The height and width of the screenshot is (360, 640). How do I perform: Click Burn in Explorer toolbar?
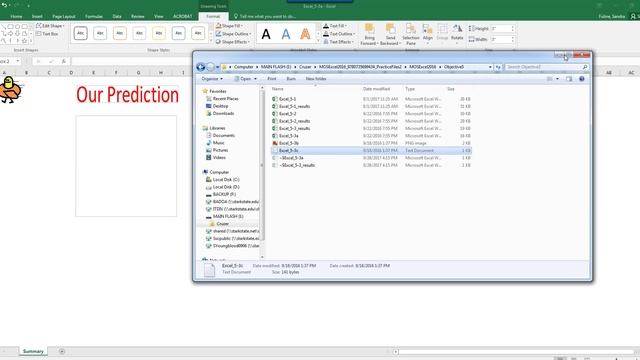pos(291,78)
